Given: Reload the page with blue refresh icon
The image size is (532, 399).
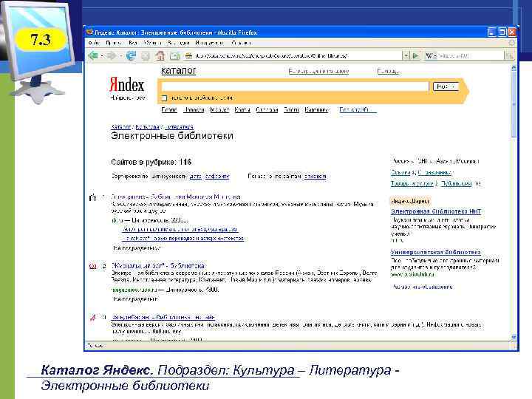Looking at the screenshot, I should click(131, 55).
